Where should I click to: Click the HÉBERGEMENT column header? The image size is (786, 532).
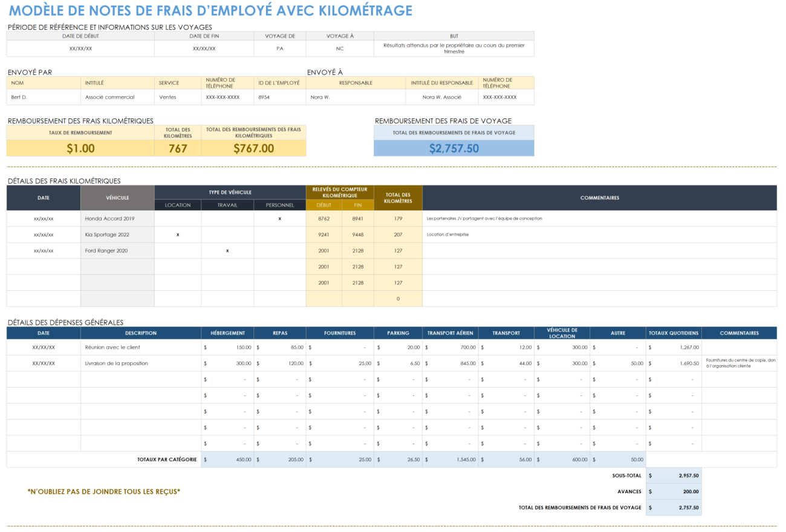(x=228, y=332)
